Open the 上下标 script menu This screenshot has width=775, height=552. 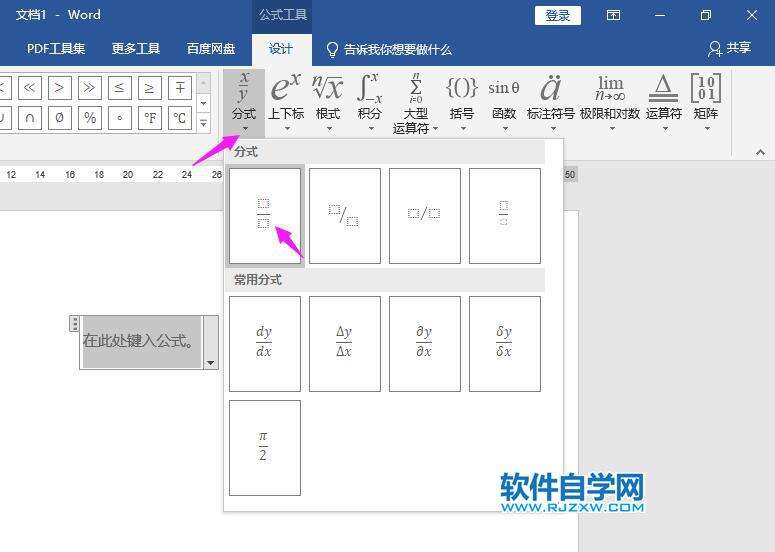coord(286,103)
